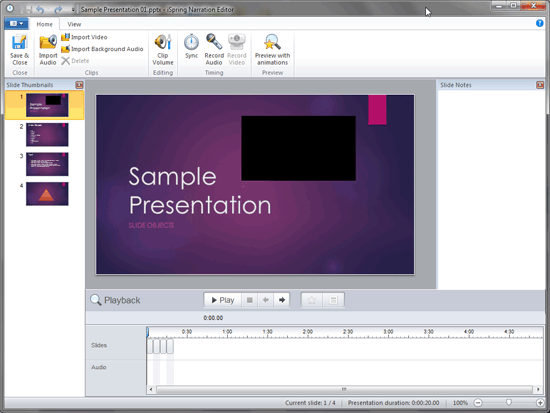The image size is (550, 413).
Task: Click the Playback magnifier icon
Action: [x=95, y=300]
